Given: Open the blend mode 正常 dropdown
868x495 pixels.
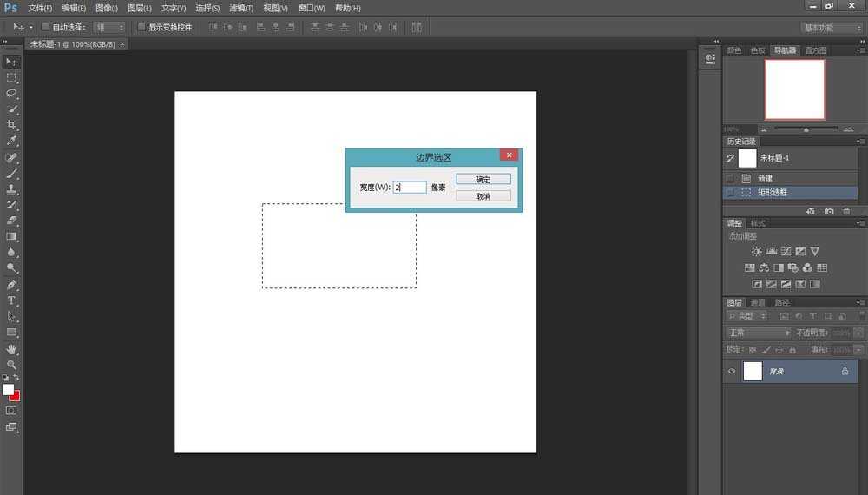Looking at the screenshot, I should click(759, 333).
